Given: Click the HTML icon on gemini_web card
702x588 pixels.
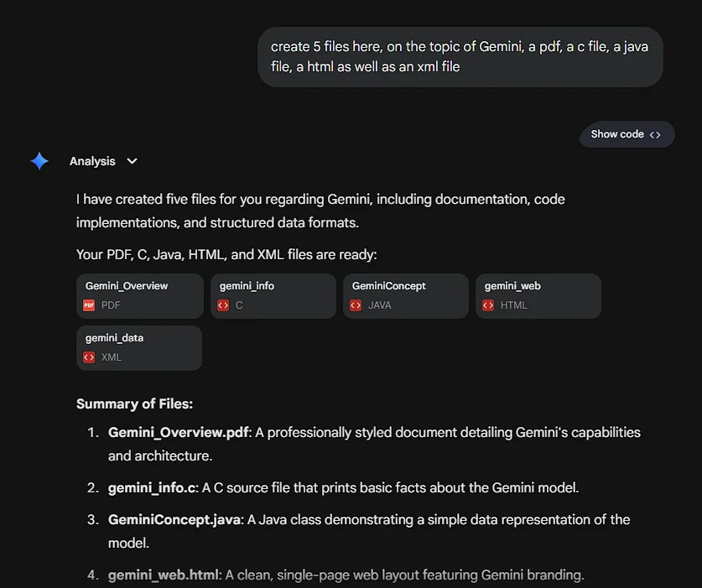Looking at the screenshot, I should [x=487, y=305].
